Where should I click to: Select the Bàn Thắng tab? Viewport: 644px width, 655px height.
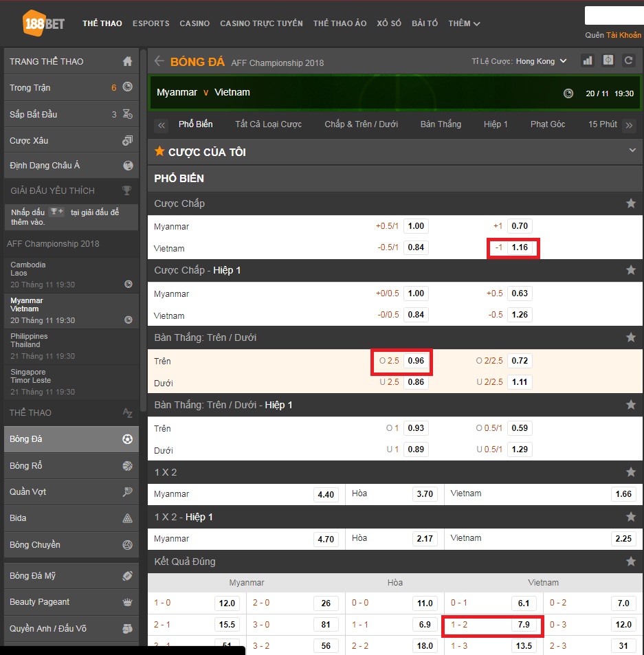[x=441, y=124]
